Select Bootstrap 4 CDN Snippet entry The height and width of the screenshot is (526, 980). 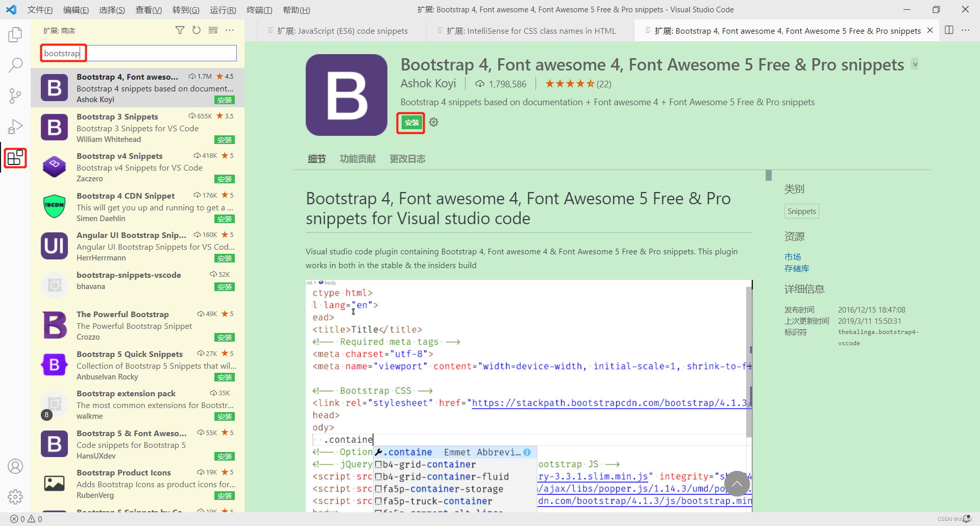137,207
